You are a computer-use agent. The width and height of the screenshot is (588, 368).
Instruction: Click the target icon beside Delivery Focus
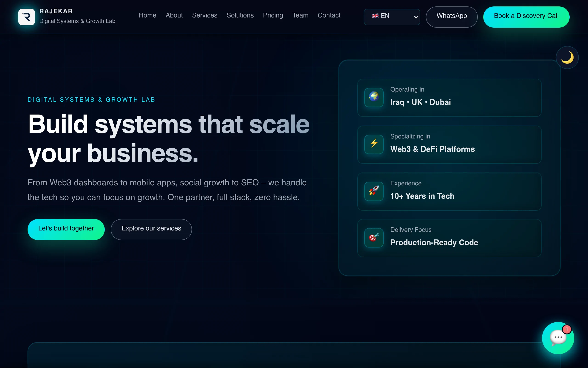(374, 238)
